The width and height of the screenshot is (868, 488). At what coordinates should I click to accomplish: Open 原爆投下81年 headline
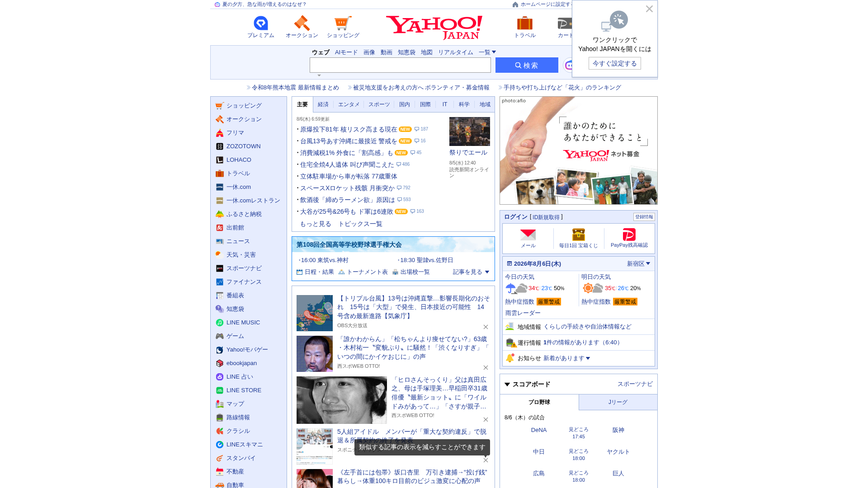(x=349, y=129)
